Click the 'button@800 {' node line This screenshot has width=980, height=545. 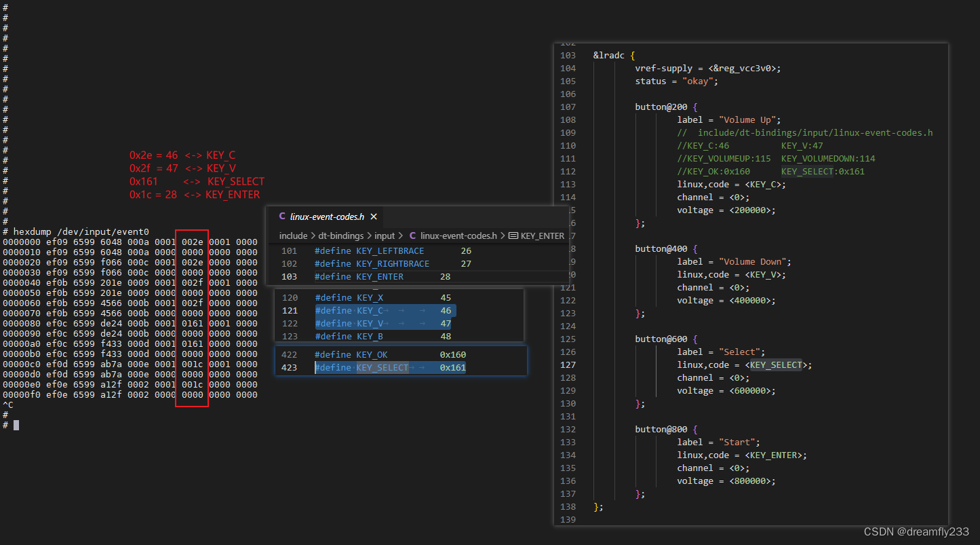point(666,429)
